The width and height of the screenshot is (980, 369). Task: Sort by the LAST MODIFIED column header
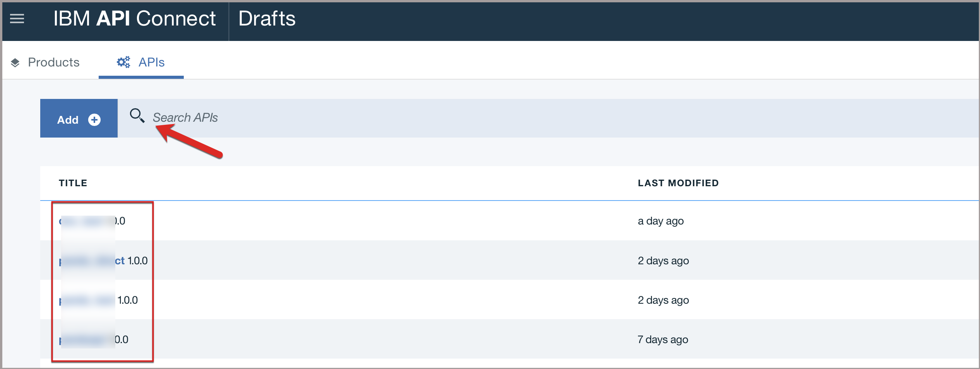coord(678,183)
